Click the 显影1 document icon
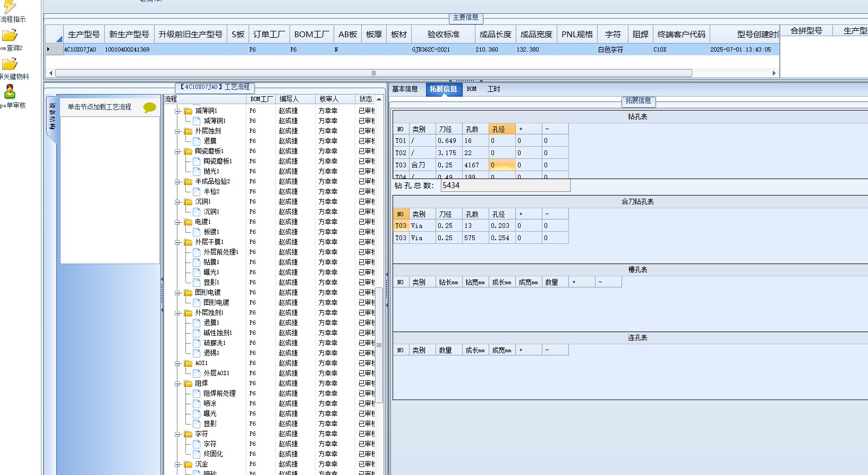Screen dimensions: 868x475 click(x=197, y=282)
